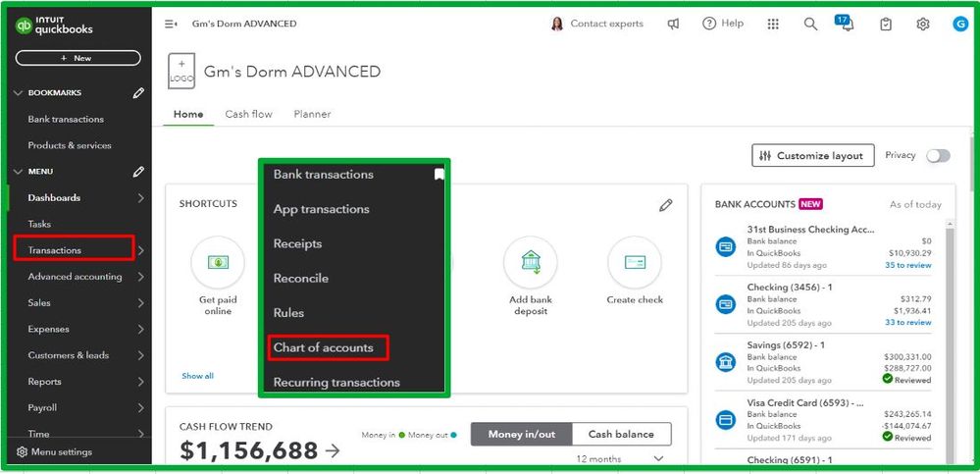This screenshot has width=980, height=474.
Task: Open Transactions in the left menu
Action: pos(54,250)
